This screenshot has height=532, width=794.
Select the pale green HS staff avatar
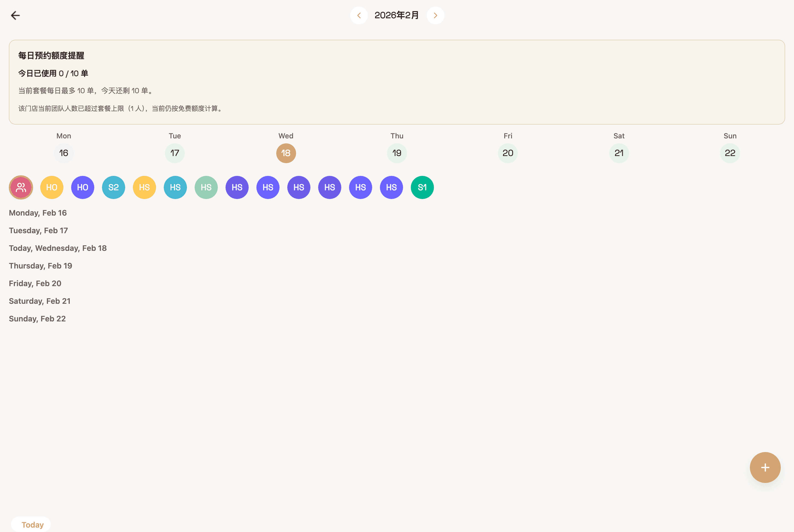[x=206, y=187]
